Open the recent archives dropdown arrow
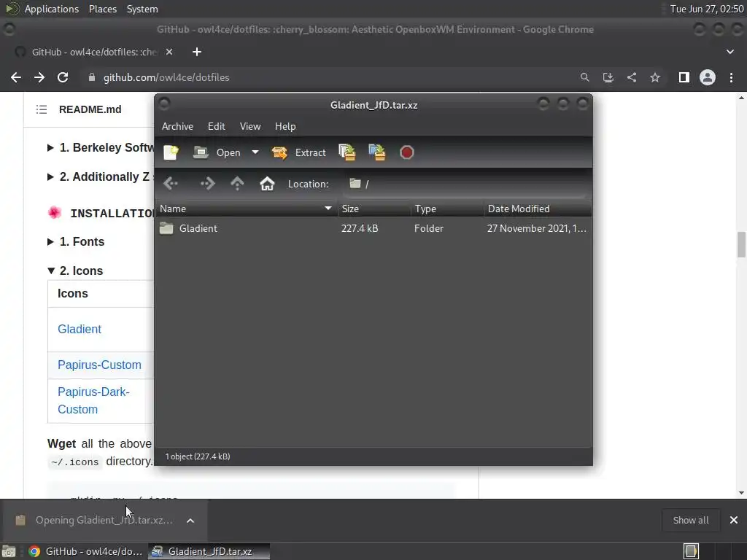Viewport: 747px width, 560px height. (255, 152)
